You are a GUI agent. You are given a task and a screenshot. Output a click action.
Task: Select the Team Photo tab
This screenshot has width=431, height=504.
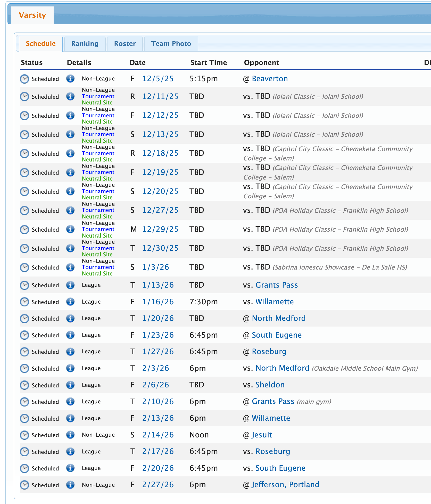point(171,44)
